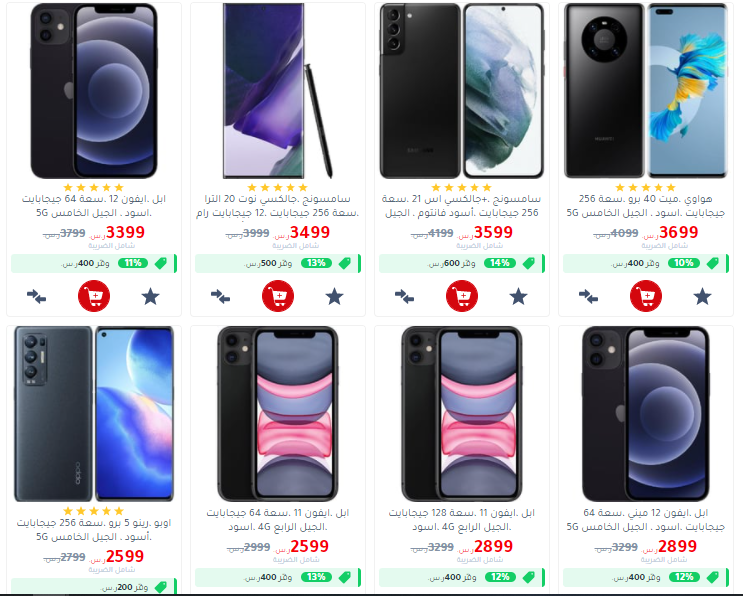The width and height of the screenshot is (743, 596).
Task: Add Galaxy S21+ to cart
Action: (x=462, y=296)
